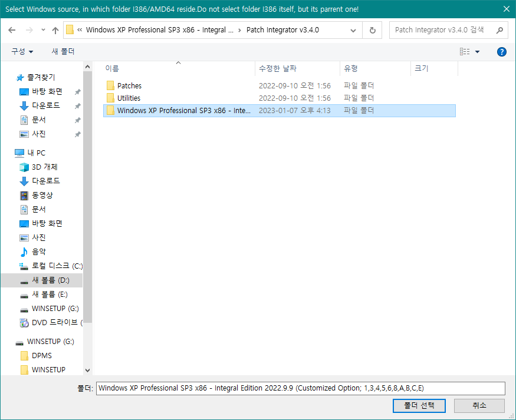Create a new folder with 새 폴더
The image size is (516, 420).
tap(63, 52)
